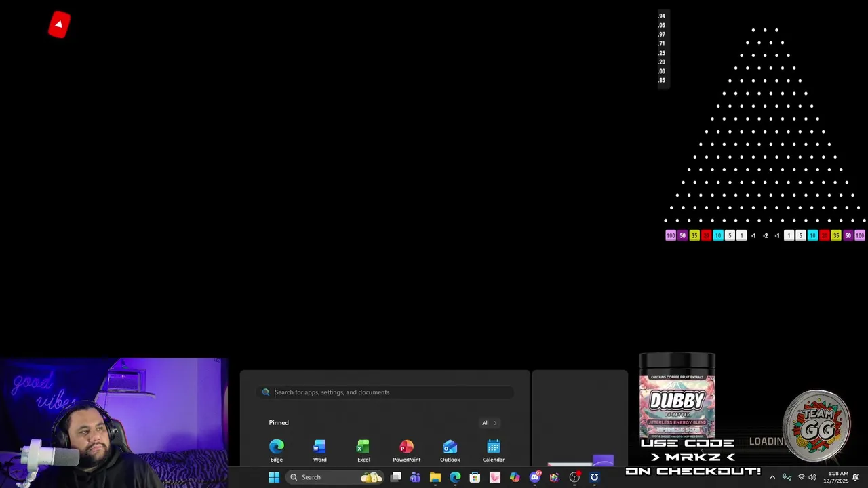This screenshot has height=488, width=868.
Task: Open the notification bell in the tray
Action: click(856, 477)
